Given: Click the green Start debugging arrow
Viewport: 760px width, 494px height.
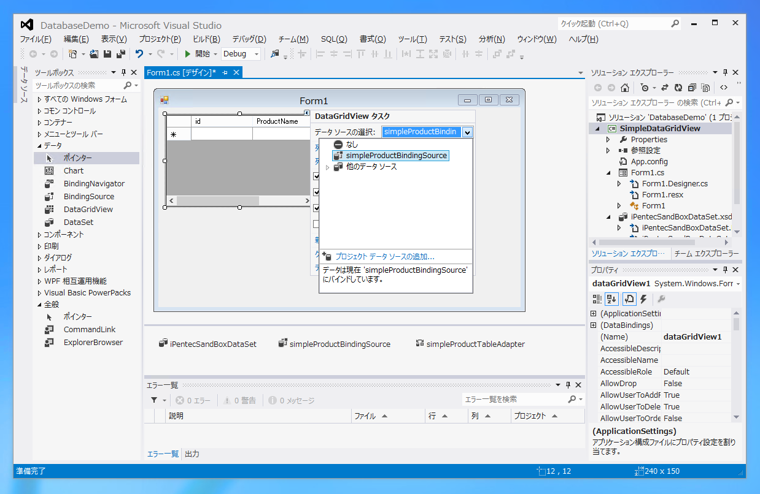Looking at the screenshot, I should coord(188,54).
